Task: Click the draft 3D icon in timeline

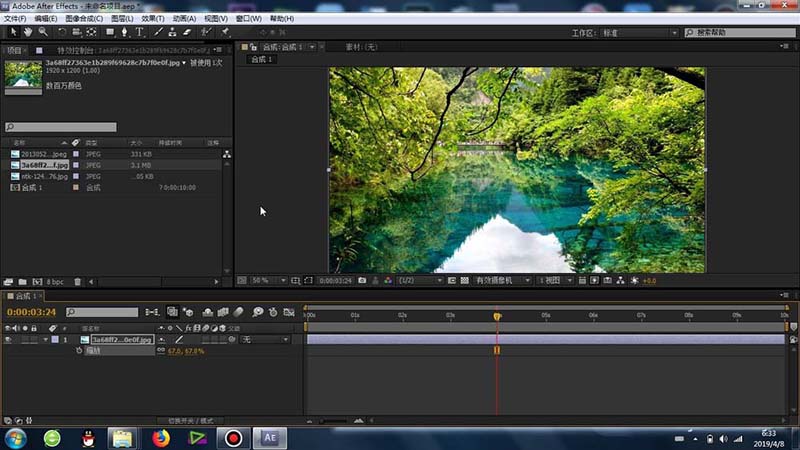Action: [x=188, y=312]
